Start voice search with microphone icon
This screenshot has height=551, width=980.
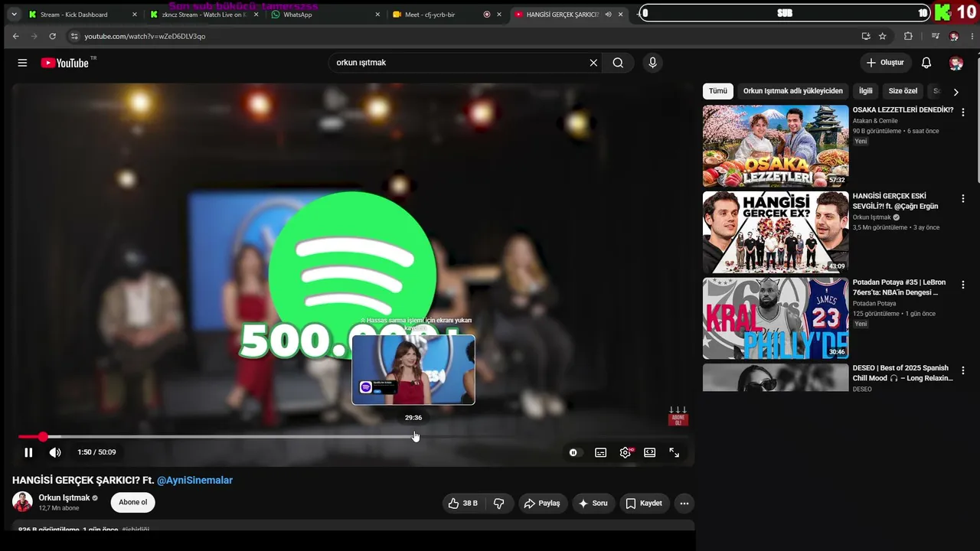tap(652, 63)
